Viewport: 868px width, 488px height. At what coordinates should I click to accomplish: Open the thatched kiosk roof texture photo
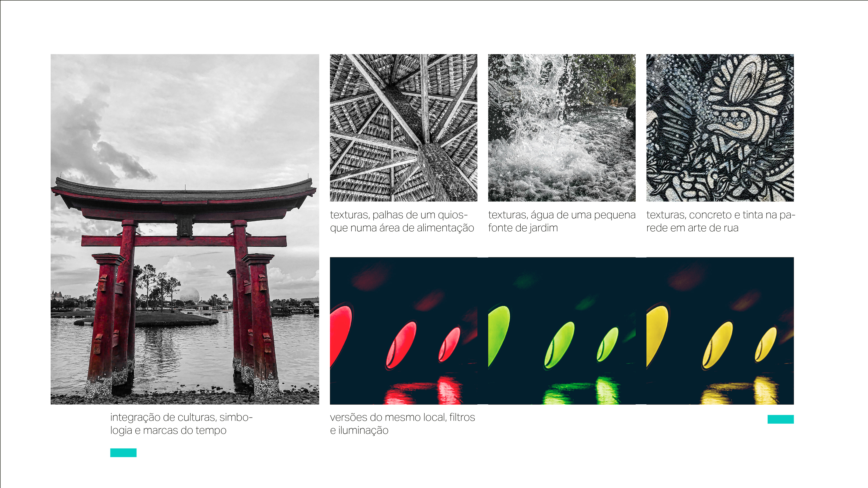coord(403,128)
